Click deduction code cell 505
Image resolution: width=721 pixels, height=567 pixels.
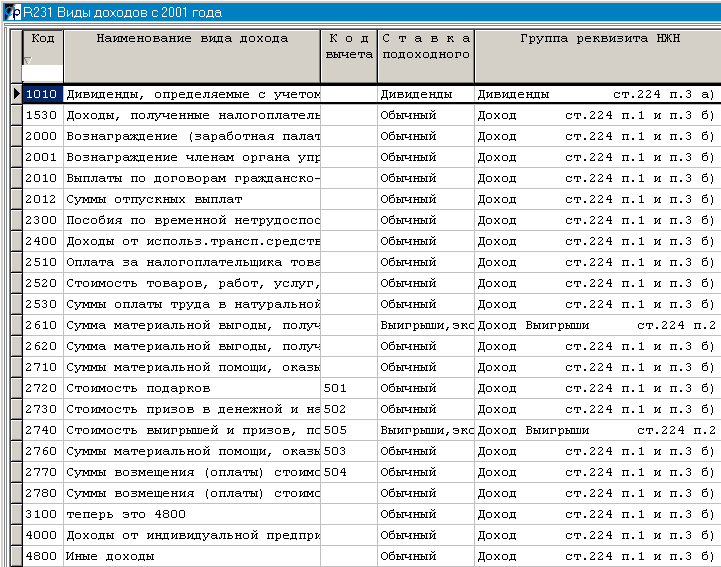coord(349,430)
